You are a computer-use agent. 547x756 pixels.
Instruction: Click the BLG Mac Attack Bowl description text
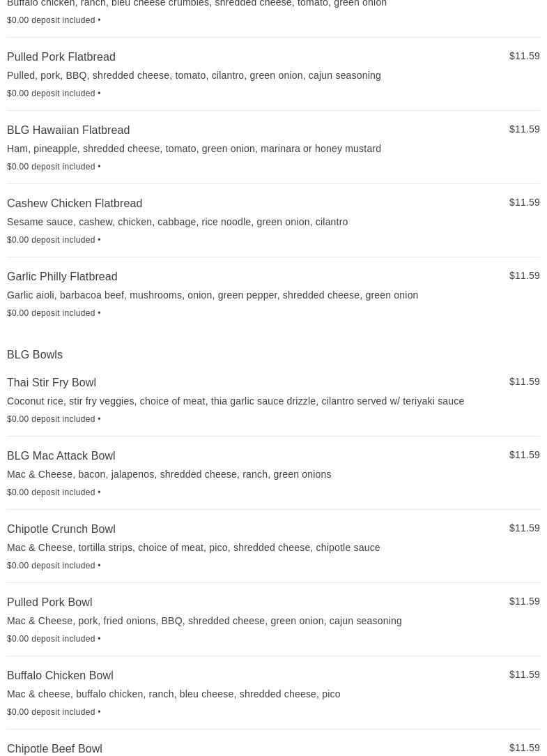169,474
